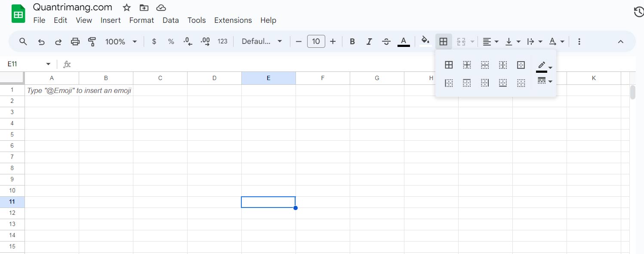Image resolution: width=644 pixels, height=254 pixels.
Task: Toggle strikethrough formatting
Action: tap(386, 41)
